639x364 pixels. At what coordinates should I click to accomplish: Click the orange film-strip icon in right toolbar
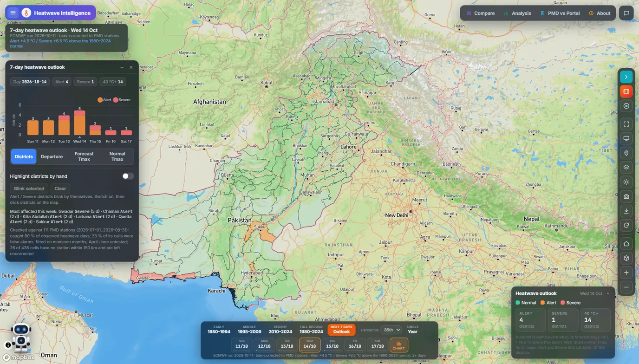pos(626,91)
